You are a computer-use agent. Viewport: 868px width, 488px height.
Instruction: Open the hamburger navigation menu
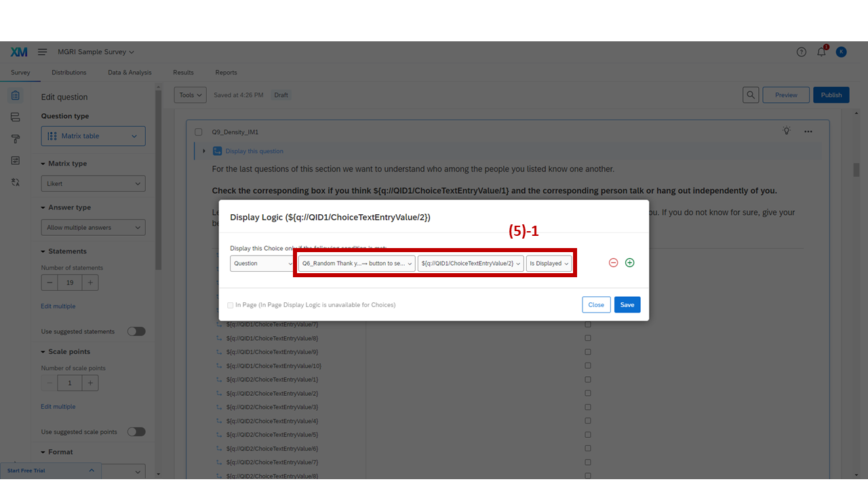pos(42,52)
